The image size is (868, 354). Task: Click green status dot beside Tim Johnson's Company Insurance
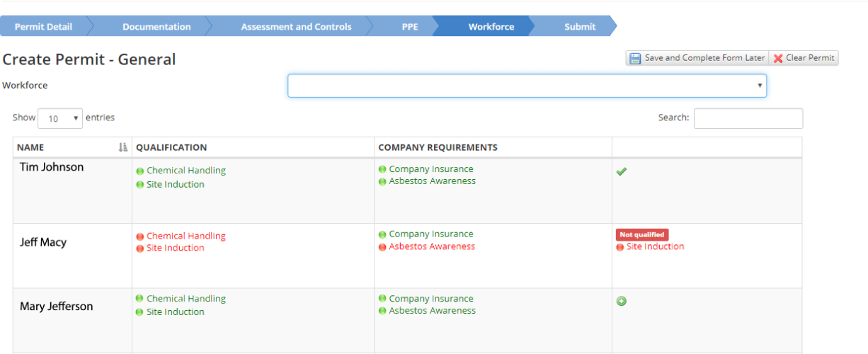382,169
